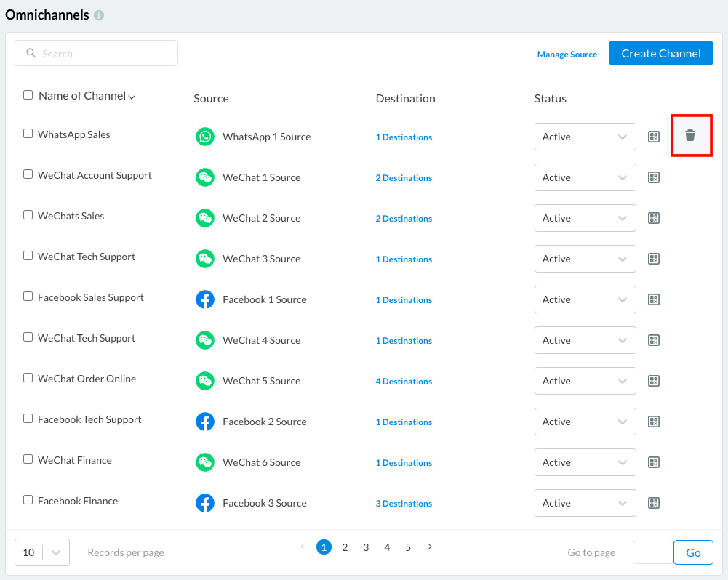Tick the WeChat Account Support checkbox
Viewport: 728px width, 580px height.
pyautogui.click(x=28, y=174)
